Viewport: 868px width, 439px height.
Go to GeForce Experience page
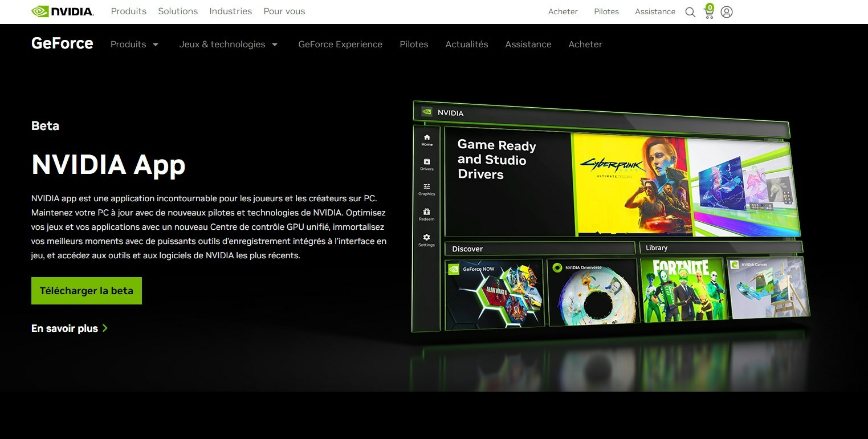coord(340,44)
